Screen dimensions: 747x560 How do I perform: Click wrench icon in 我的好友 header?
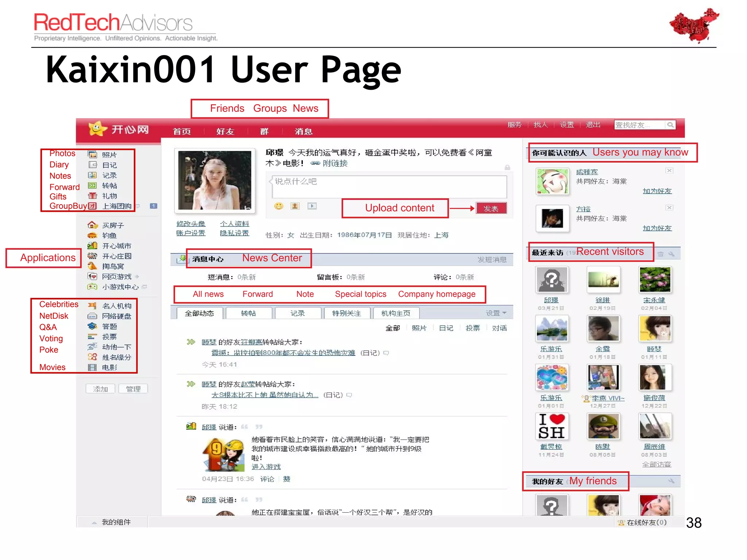671,481
